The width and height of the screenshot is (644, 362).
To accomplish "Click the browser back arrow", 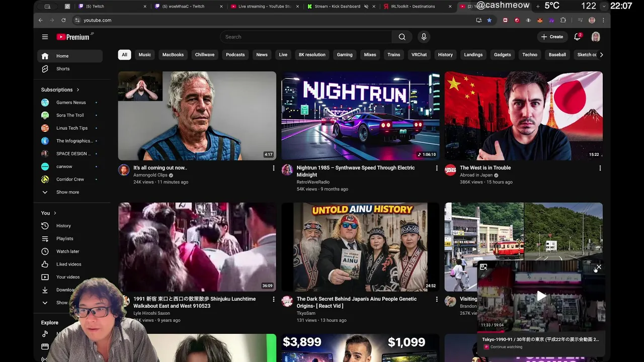I will [x=41, y=20].
